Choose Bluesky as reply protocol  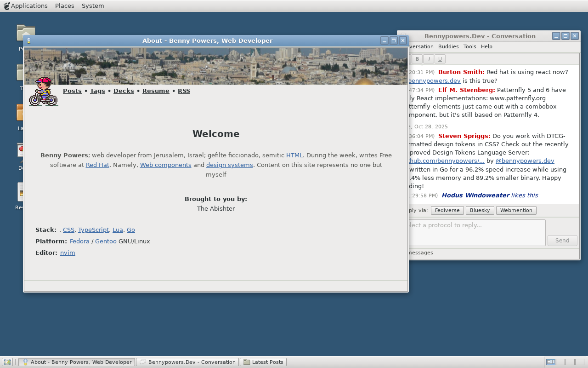click(x=480, y=210)
